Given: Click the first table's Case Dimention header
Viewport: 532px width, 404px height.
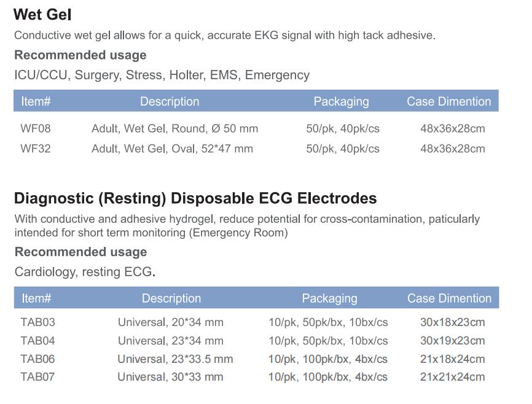Looking at the screenshot, I should tap(448, 101).
